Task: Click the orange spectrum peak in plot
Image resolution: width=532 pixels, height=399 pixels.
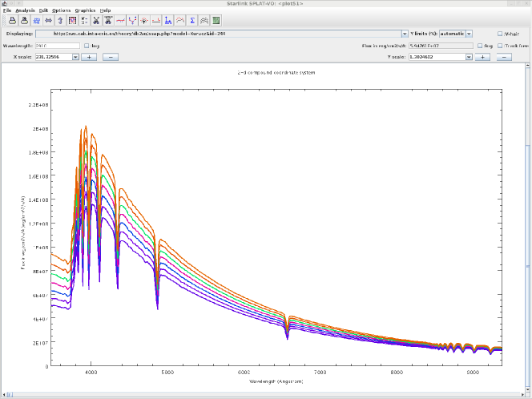Action: (x=85, y=127)
